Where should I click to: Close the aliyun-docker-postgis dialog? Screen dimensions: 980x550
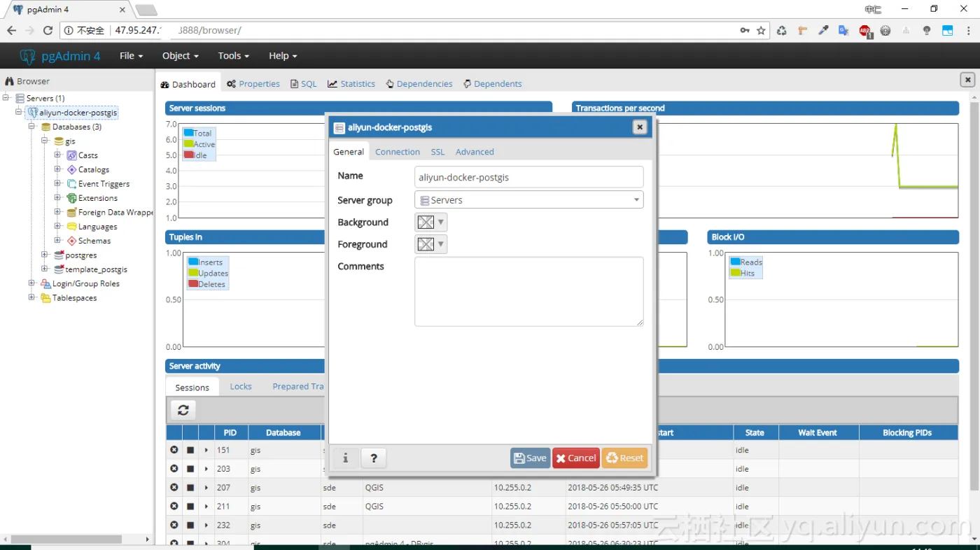point(639,127)
